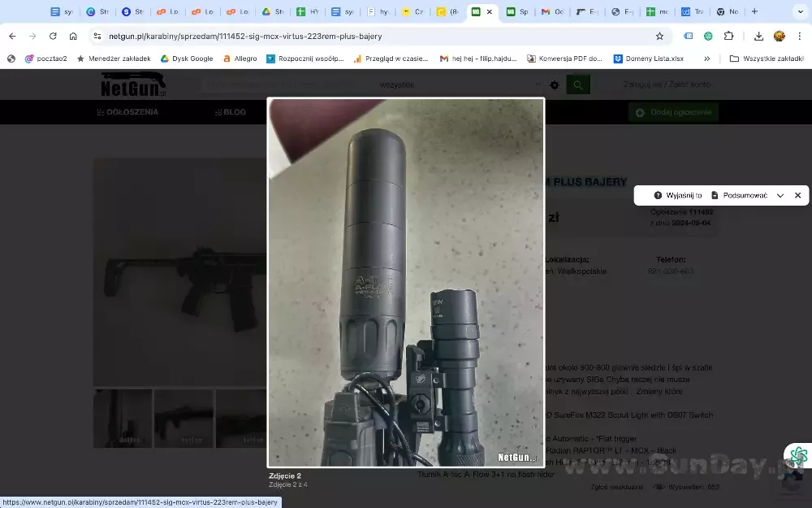The width and height of the screenshot is (812, 508).
Task: Switch to the 'hy' document tab
Action: pos(378,11)
